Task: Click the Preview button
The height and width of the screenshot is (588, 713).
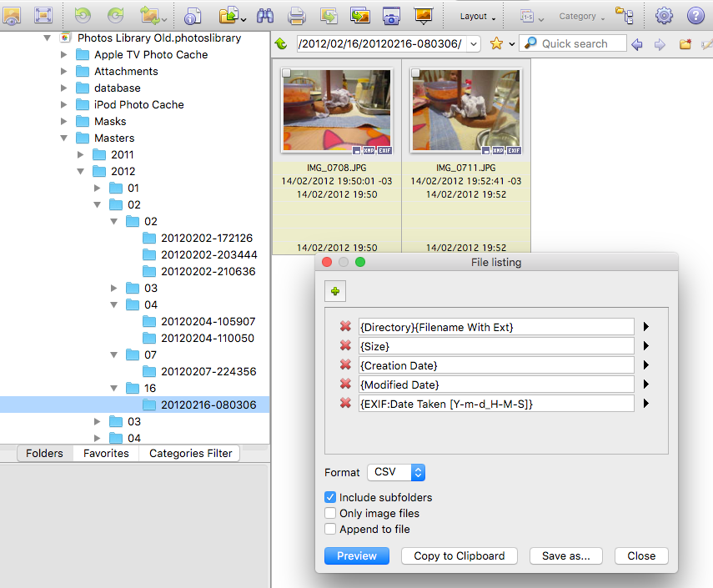Action: click(x=357, y=556)
